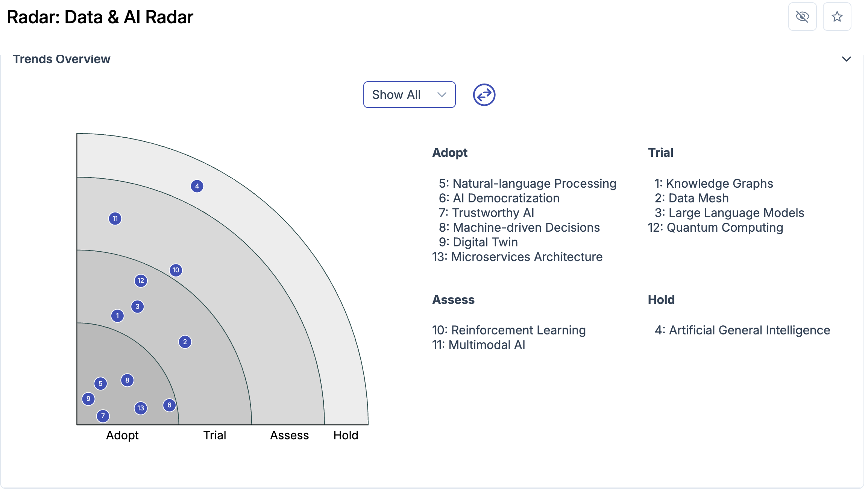
Task: Click the star icon to favorite the radar
Action: point(837,17)
